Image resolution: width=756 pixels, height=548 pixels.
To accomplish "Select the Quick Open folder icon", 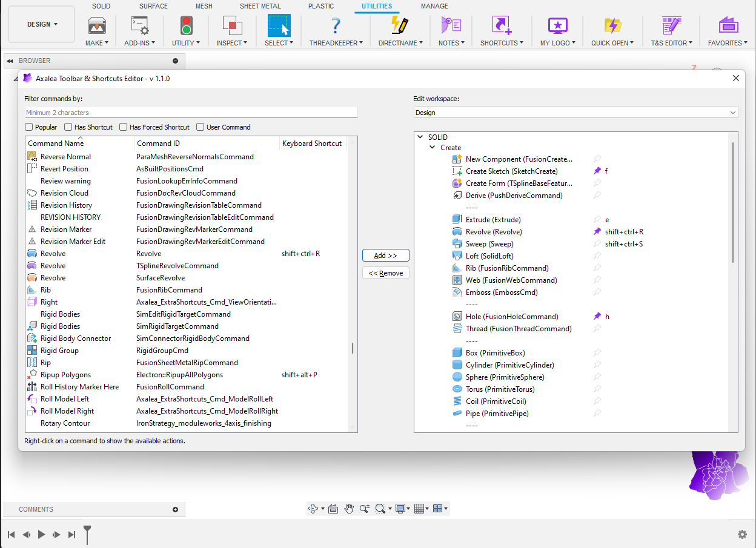I will pos(612,26).
